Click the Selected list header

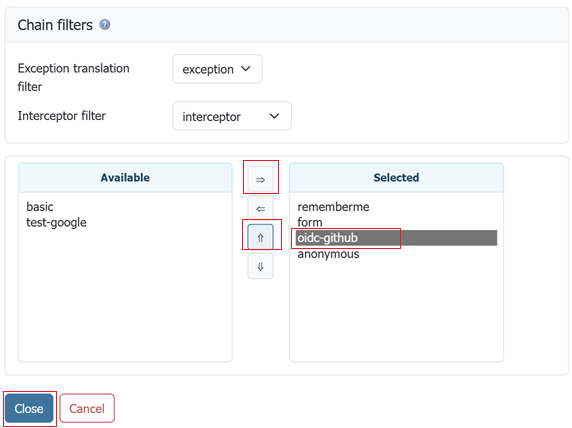pos(396,178)
